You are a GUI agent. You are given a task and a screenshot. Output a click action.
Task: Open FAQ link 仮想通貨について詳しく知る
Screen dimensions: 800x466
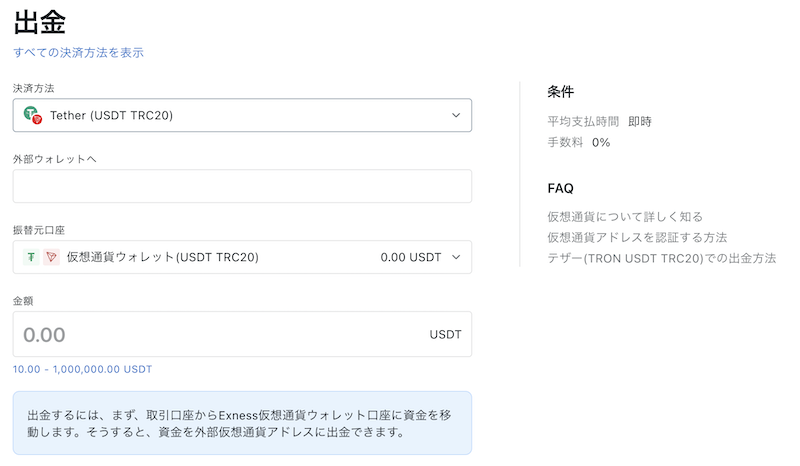(x=625, y=217)
